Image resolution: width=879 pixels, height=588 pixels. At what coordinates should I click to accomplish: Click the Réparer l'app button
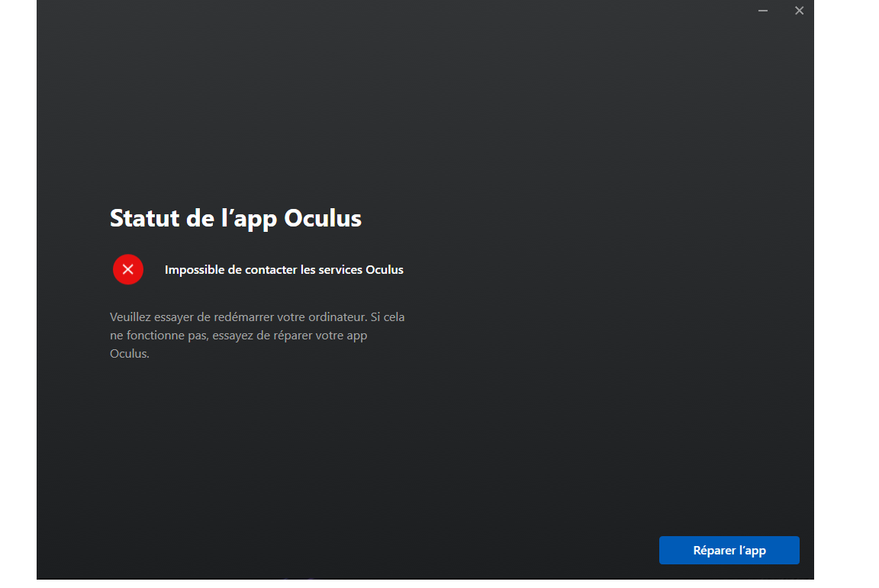[729, 550]
